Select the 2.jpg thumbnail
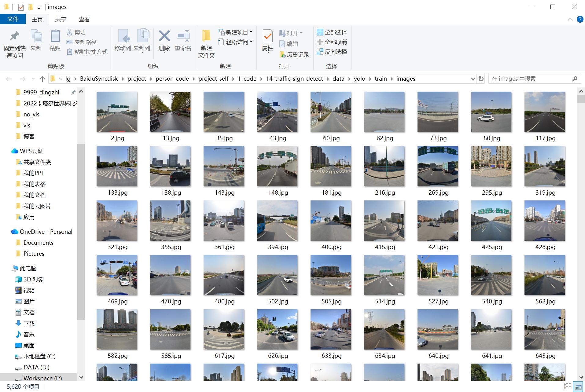 [117, 112]
